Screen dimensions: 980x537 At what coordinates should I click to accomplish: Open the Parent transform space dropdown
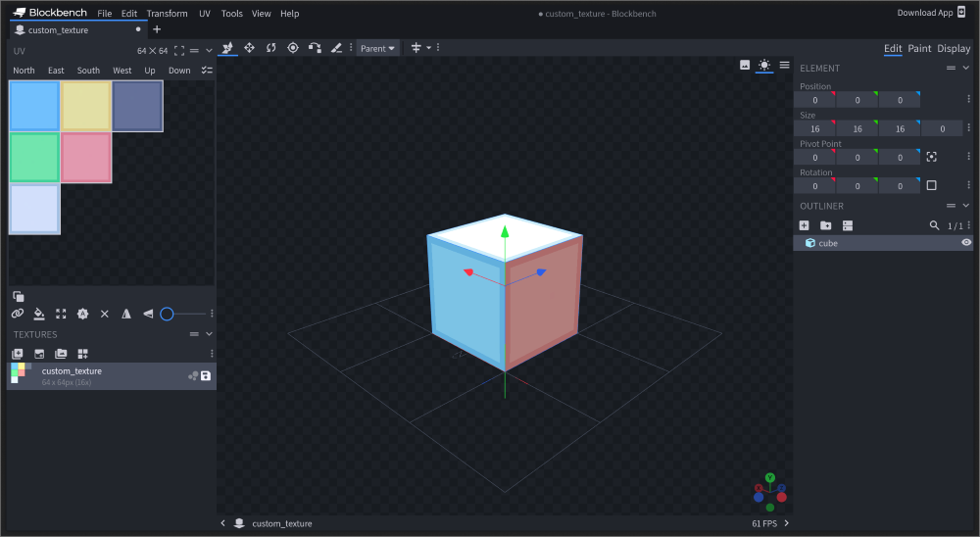click(377, 48)
